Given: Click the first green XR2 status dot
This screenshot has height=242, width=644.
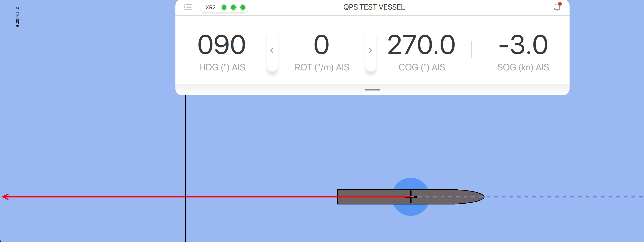Looking at the screenshot, I should pyautogui.click(x=224, y=7).
